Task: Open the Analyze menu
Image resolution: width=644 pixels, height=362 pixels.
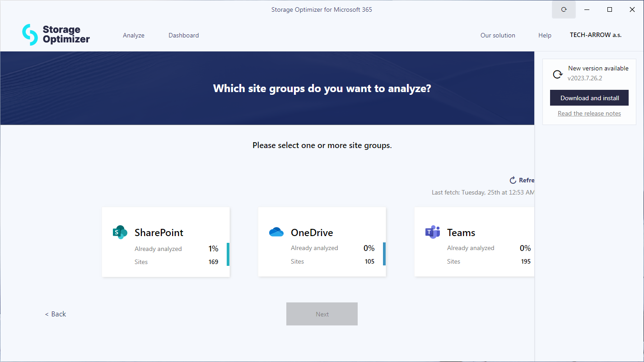Action: tap(134, 35)
